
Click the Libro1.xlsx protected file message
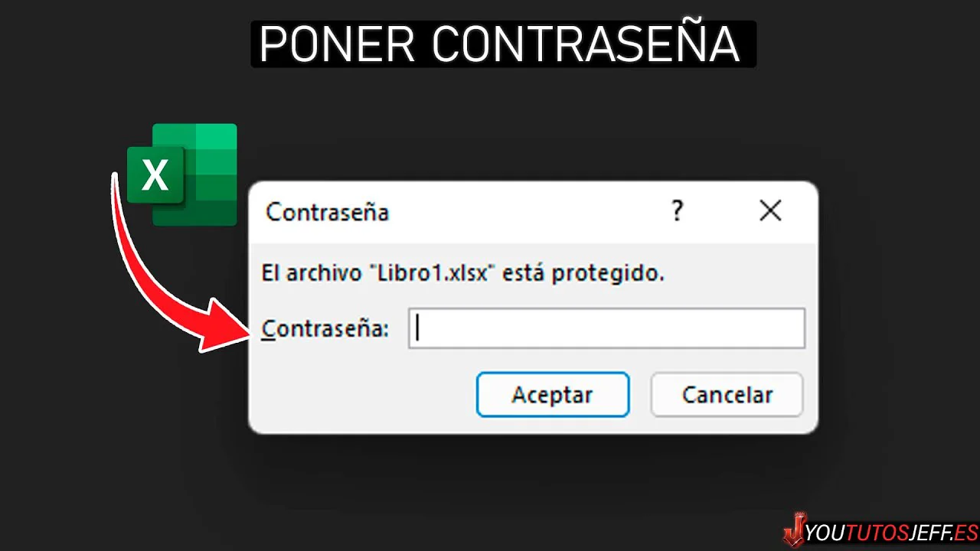pos(462,273)
